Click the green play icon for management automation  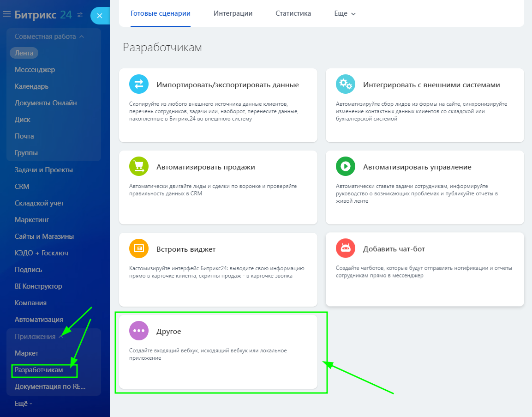(345, 167)
